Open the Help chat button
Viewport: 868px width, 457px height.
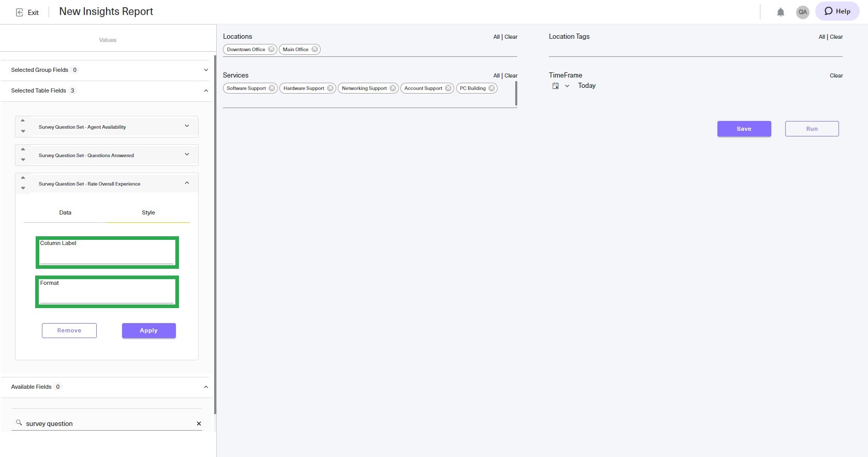pyautogui.click(x=837, y=11)
